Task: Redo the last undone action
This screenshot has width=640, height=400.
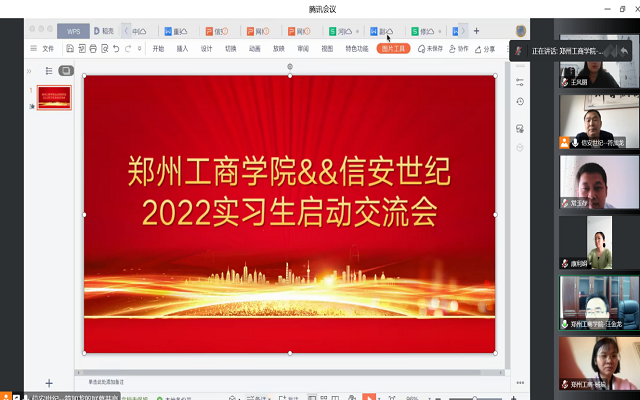Action: (x=128, y=49)
